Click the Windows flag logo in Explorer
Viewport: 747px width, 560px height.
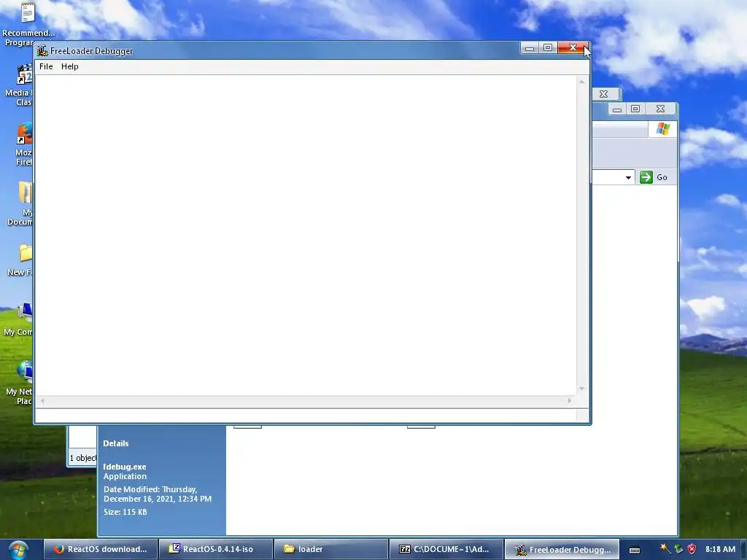point(662,129)
